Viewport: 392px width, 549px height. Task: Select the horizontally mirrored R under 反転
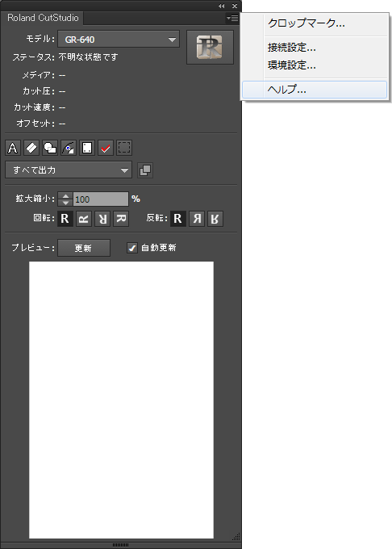[x=197, y=219]
